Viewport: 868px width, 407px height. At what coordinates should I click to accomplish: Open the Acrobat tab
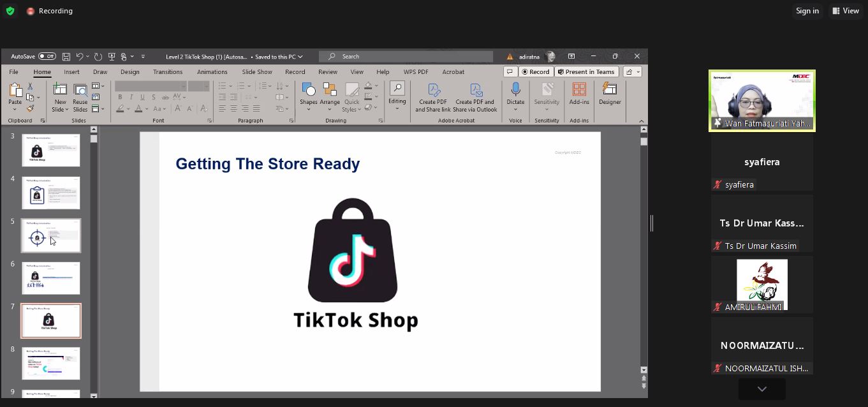tap(453, 72)
